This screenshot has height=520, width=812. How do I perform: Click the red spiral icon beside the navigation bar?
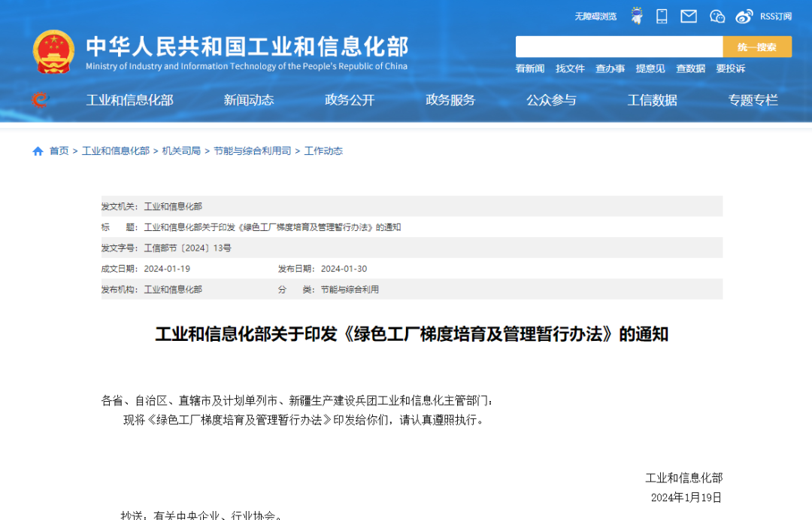(x=39, y=100)
